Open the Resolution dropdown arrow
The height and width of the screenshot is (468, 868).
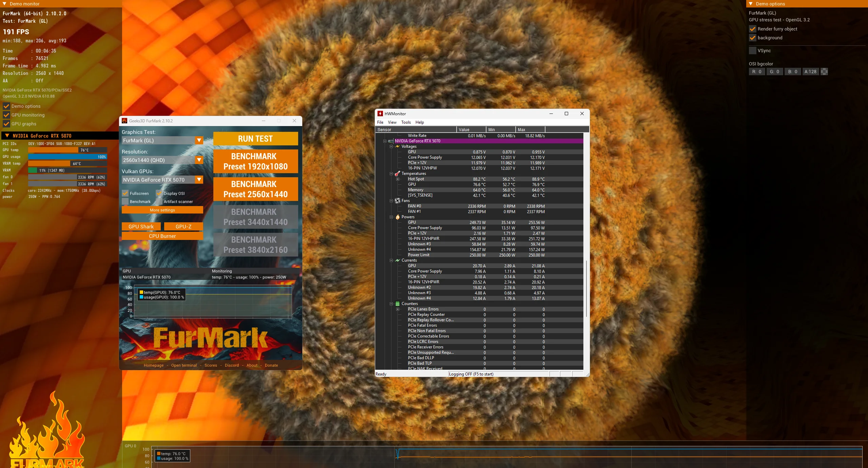(x=199, y=160)
